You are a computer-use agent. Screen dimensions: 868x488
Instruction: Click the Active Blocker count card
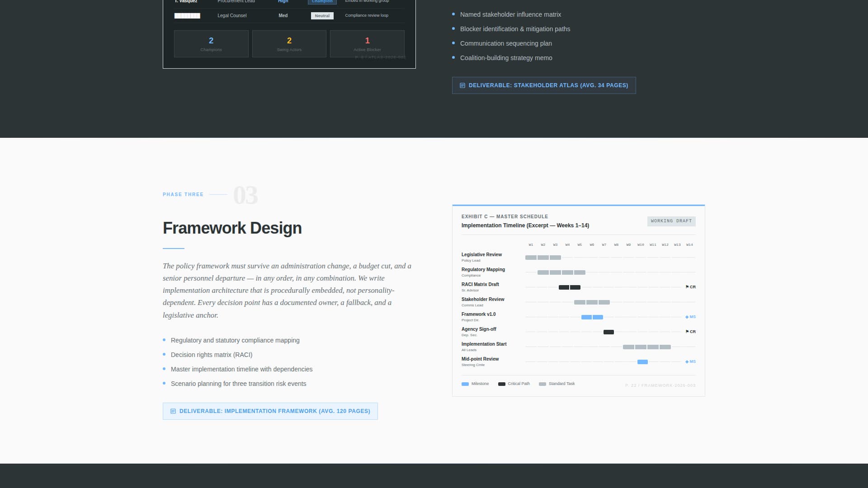367,44
